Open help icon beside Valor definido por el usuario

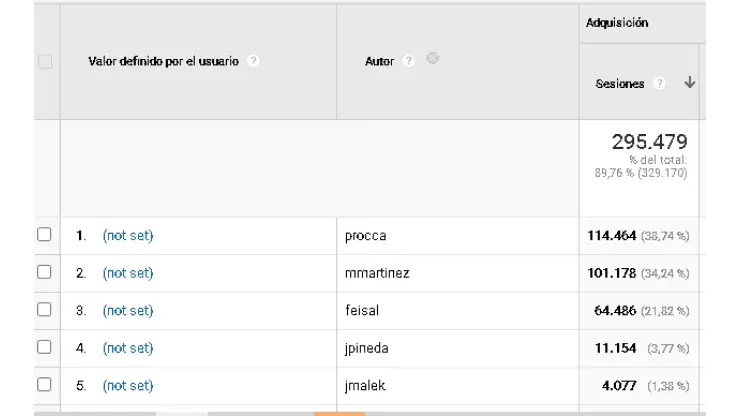tap(254, 61)
